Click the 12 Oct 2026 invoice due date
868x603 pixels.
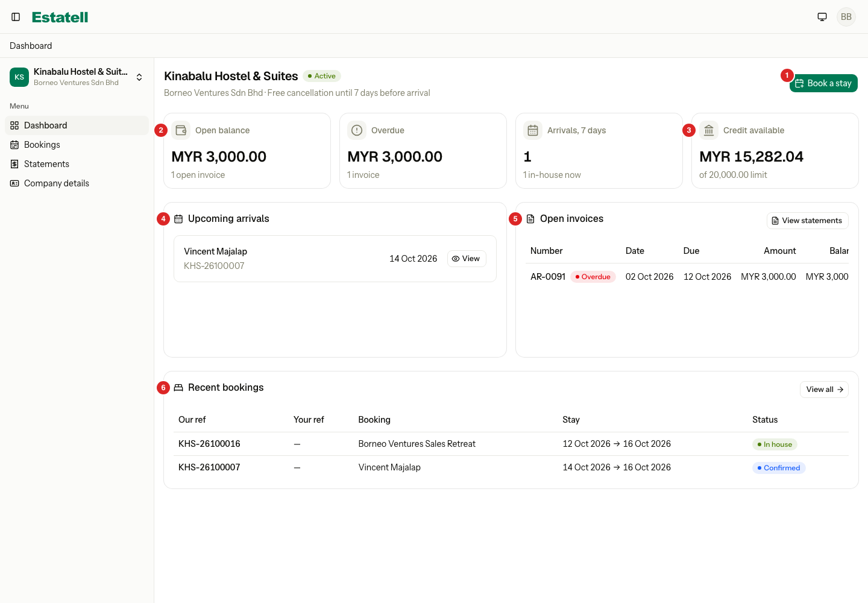(x=707, y=277)
